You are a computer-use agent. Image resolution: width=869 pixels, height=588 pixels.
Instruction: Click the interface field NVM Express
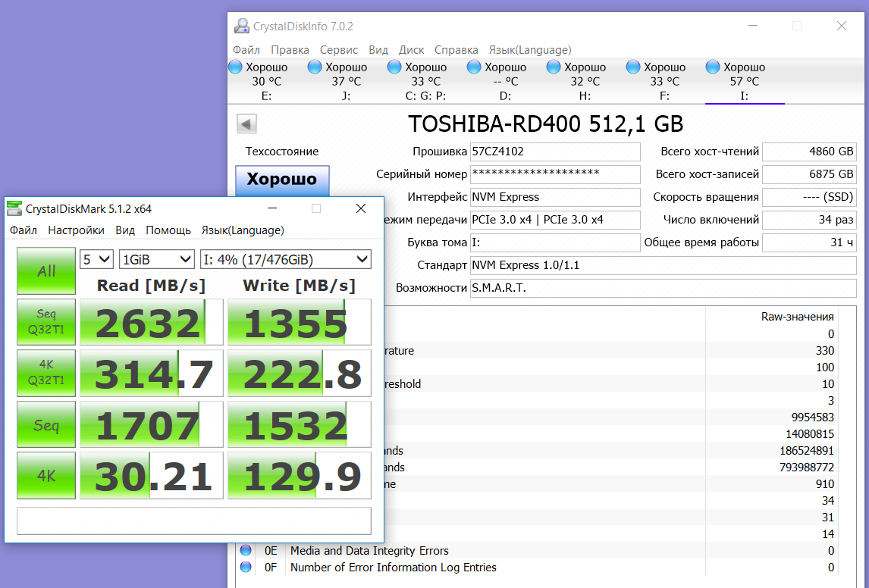coord(555,197)
